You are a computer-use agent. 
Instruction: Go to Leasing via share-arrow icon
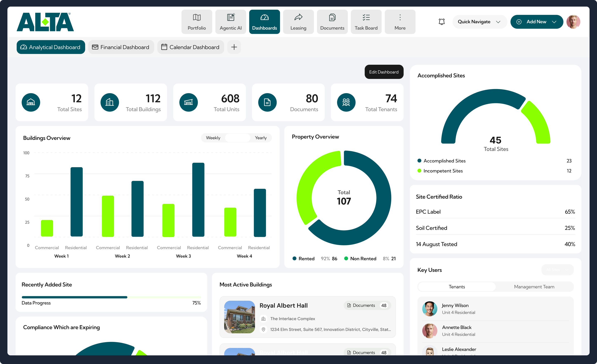point(298,18)
